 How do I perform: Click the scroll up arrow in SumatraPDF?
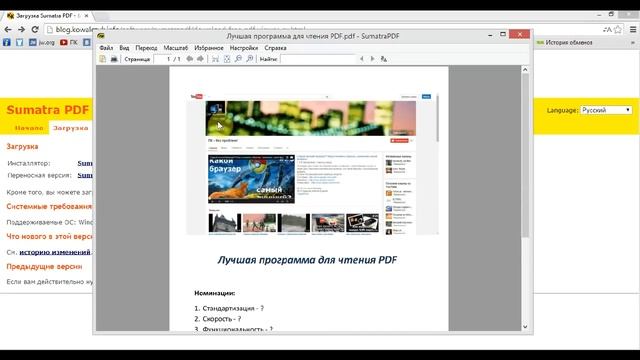point(525,70)
